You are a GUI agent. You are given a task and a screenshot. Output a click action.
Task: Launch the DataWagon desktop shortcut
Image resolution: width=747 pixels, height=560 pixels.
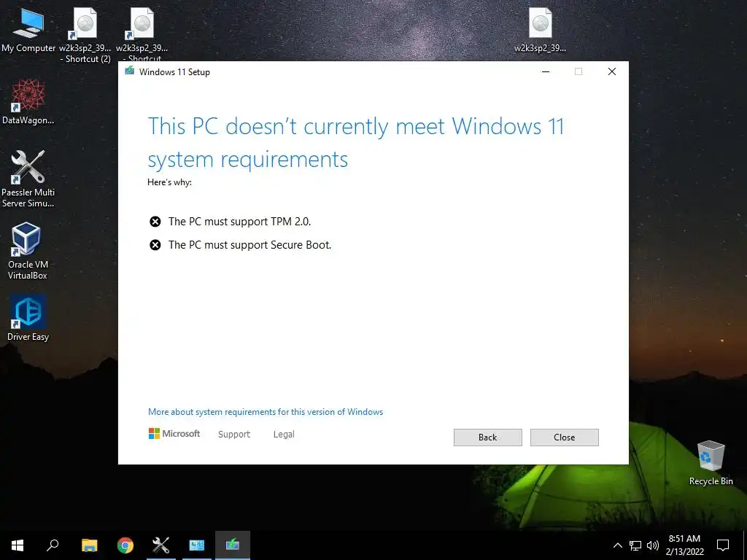[28, 102]
